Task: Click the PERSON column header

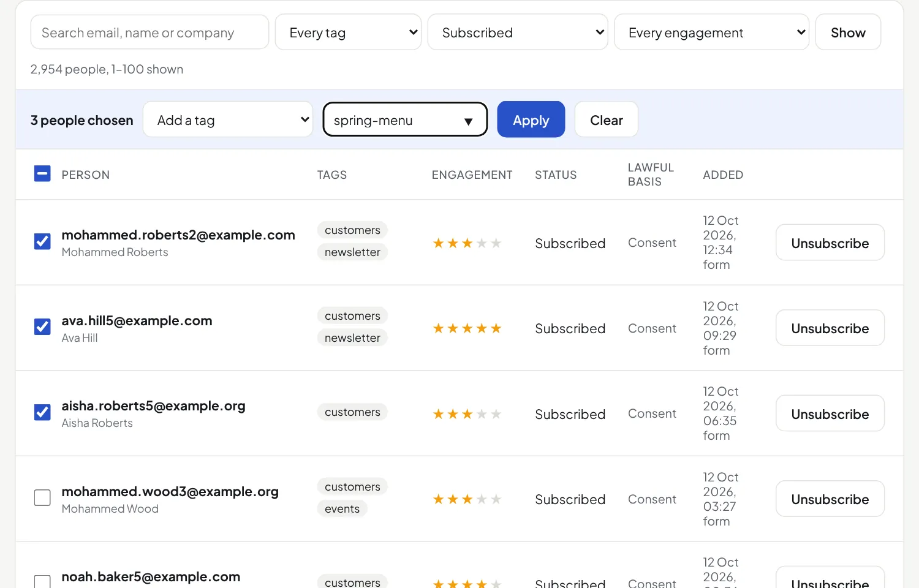Action: (86, 175)
